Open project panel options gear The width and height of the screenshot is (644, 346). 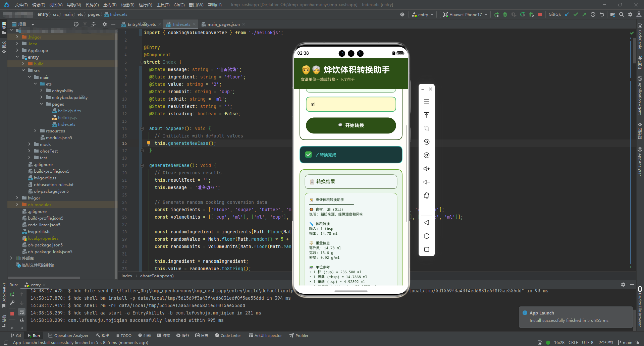point(105,24)
